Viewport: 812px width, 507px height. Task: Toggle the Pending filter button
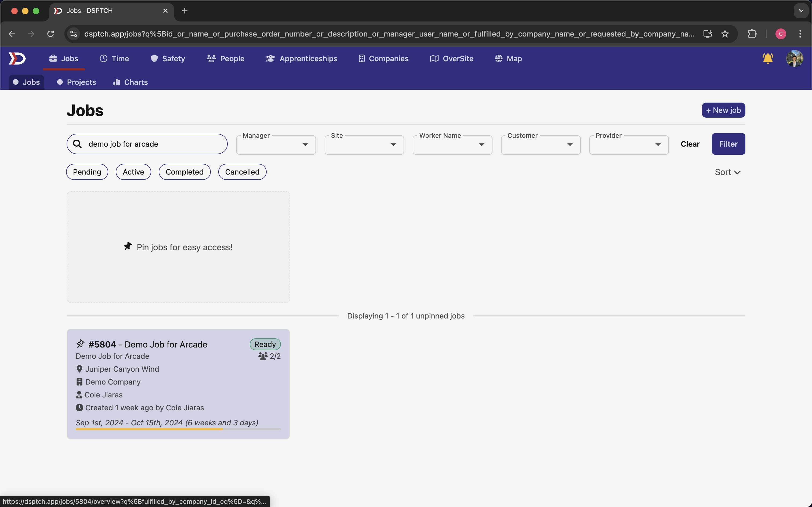coord(87,172)
